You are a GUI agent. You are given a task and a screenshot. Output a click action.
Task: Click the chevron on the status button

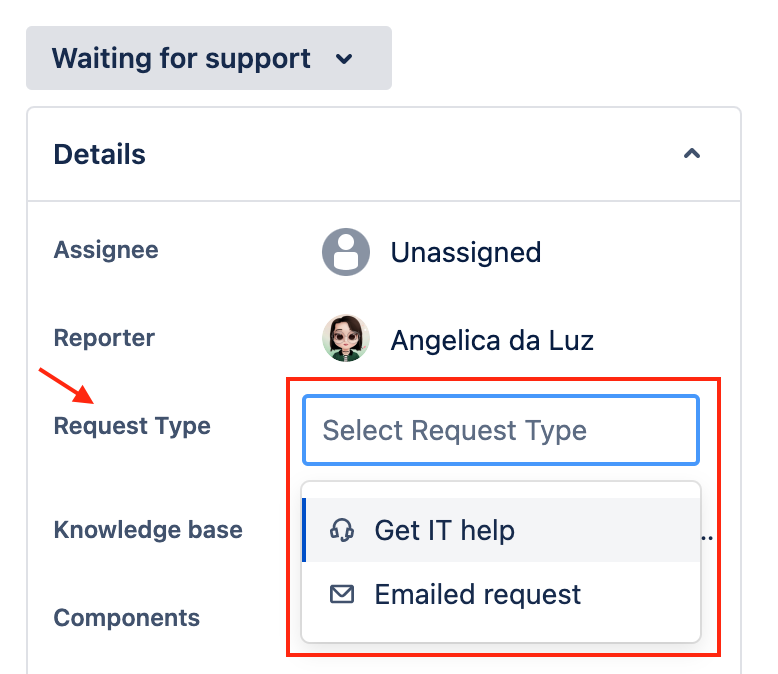point(344,59)
